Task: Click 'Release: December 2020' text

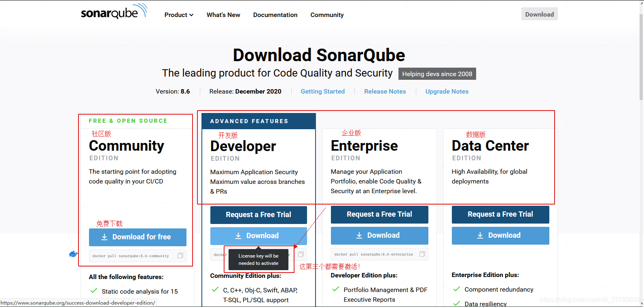Action: 245,92
